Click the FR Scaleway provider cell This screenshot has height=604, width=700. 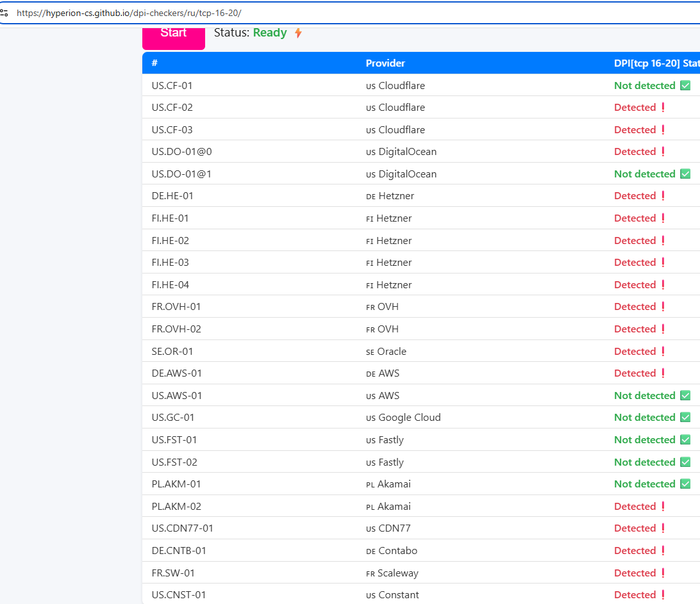(x=392, y=573)
